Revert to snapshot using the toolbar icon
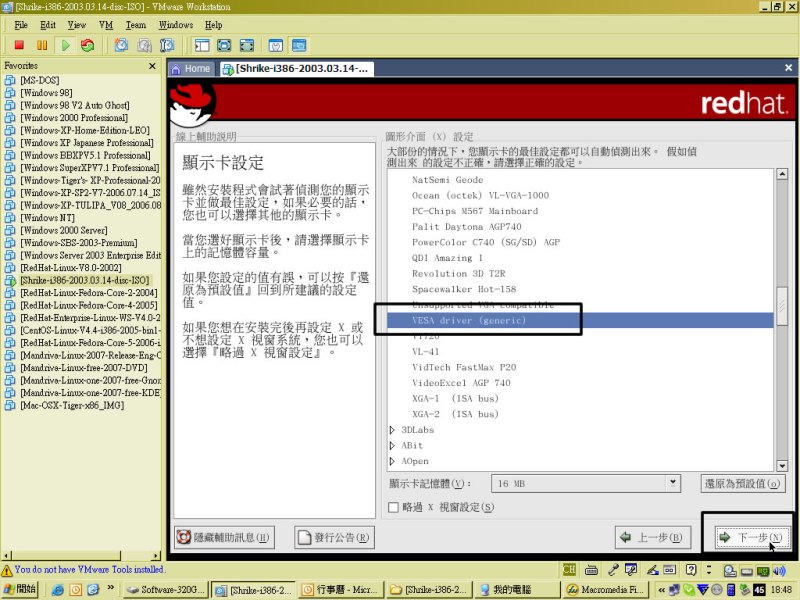 click(x=144, y=45)
